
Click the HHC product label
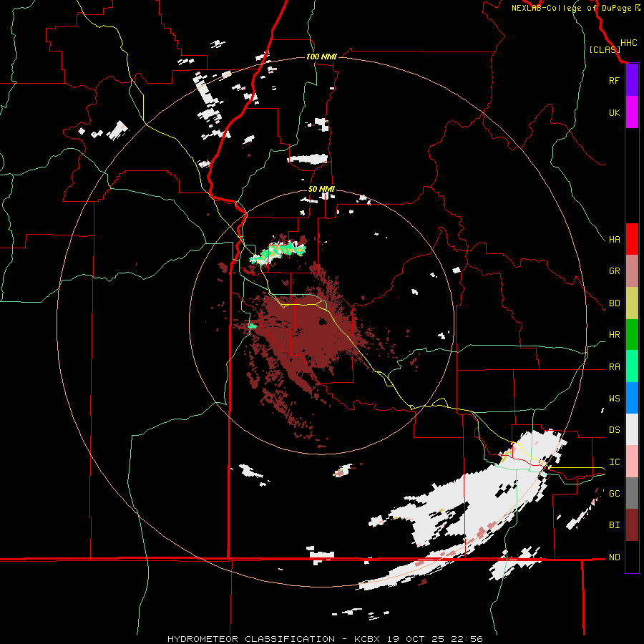[629, 43]
